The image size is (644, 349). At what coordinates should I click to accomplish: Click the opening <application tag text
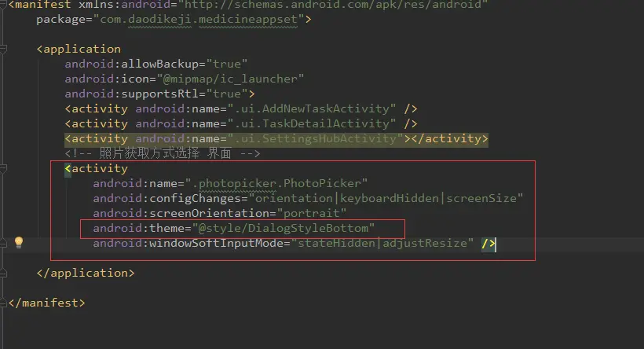click(x=79, y=50)
